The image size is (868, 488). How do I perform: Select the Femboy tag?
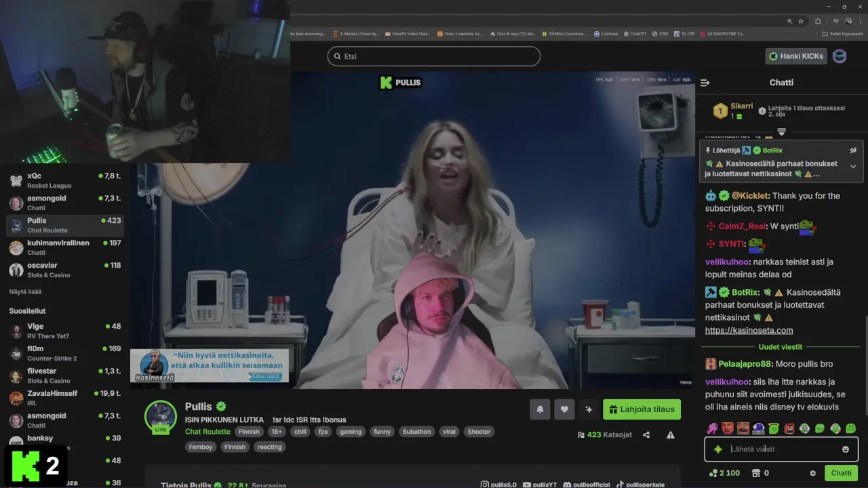pyautogui.click(x=201, y=447)
